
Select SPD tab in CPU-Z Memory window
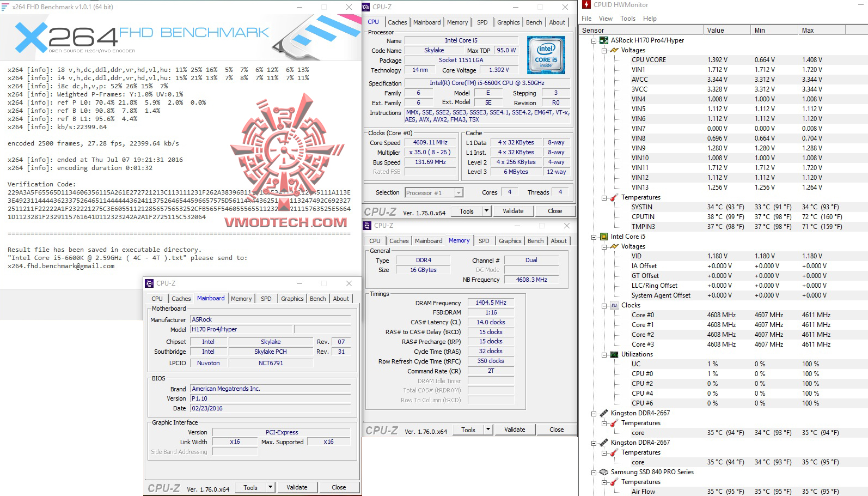click(x=484, y=241)
